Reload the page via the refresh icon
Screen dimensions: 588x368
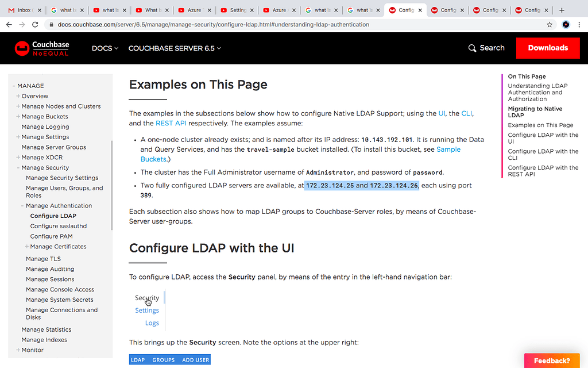click(36, 25)
